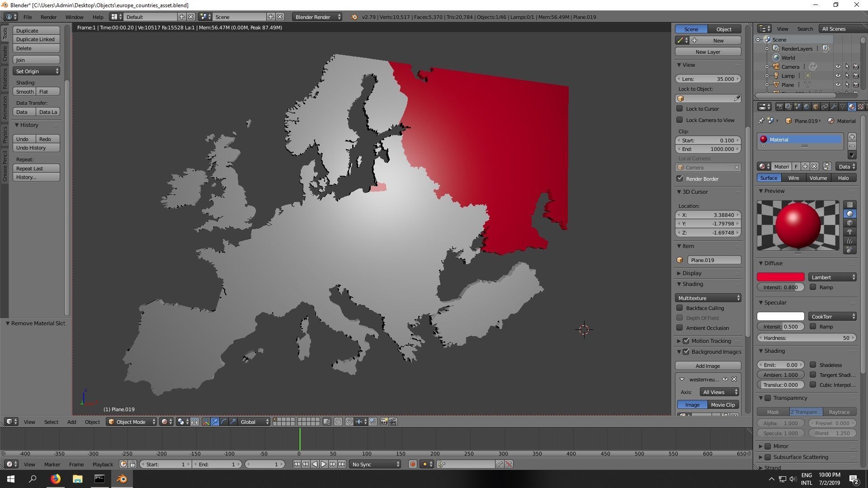Toggle the 3D manipulator widget icon
The width and height of the screenshot is (868, 488).
206,422
